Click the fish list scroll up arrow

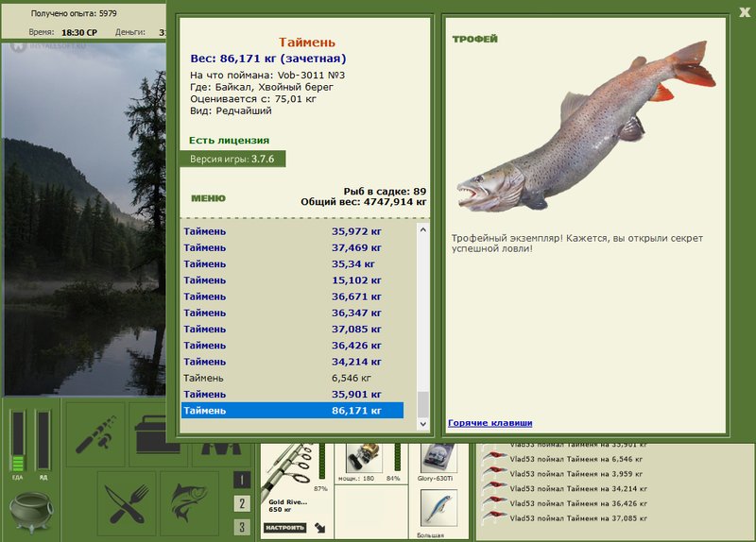coord(422,229)
